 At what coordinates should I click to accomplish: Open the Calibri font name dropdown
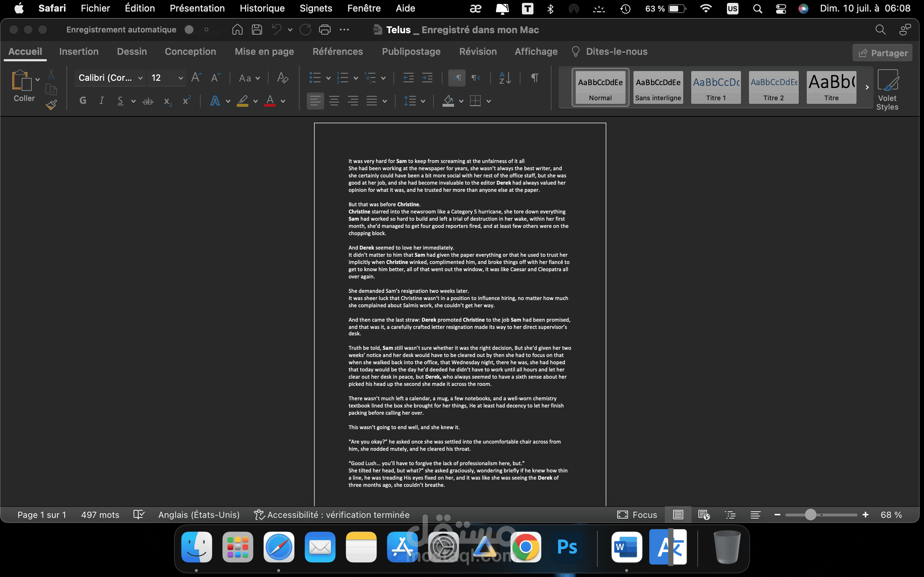(x=140, y=78)
